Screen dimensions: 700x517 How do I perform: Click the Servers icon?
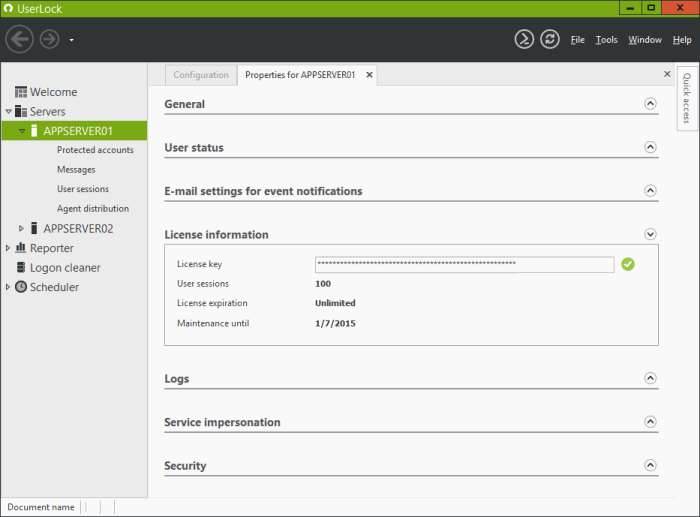[21, 111]
